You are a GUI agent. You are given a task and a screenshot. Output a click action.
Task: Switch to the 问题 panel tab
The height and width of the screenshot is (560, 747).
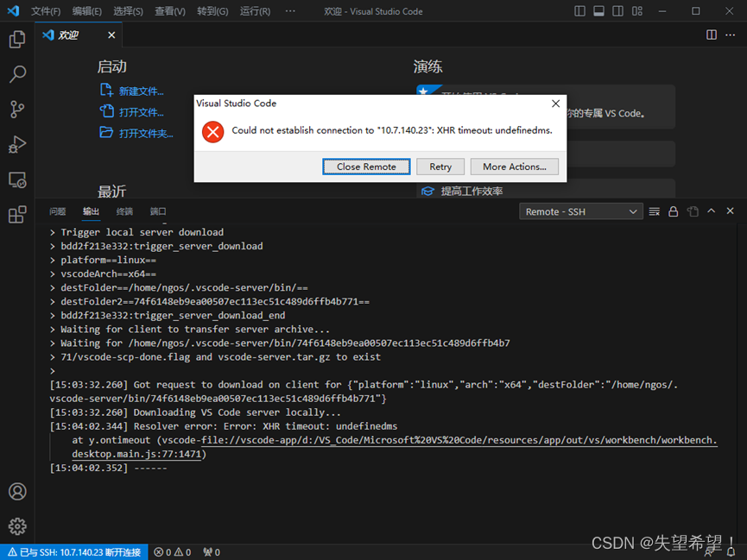click(58, 211)
